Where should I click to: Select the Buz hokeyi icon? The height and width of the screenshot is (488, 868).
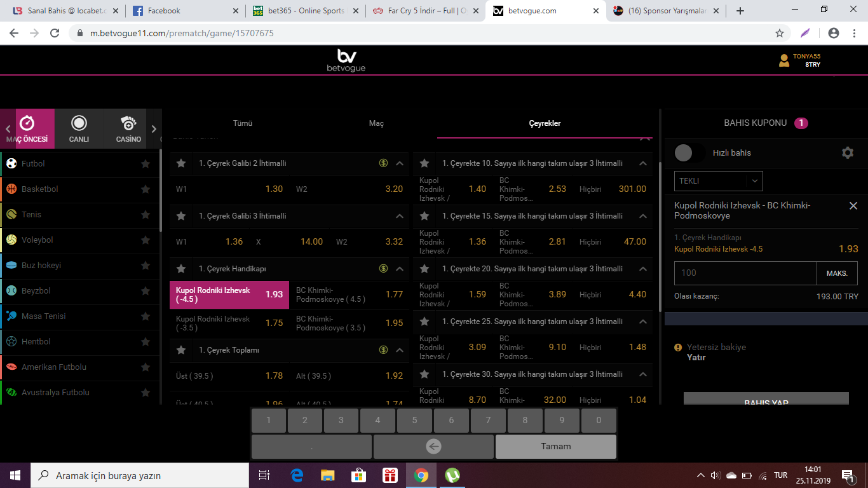11,266
